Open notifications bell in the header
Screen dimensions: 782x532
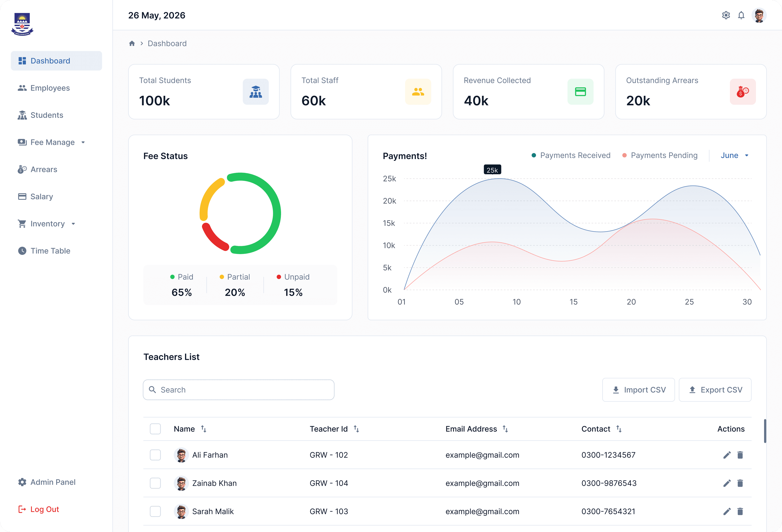coord(741,15)
